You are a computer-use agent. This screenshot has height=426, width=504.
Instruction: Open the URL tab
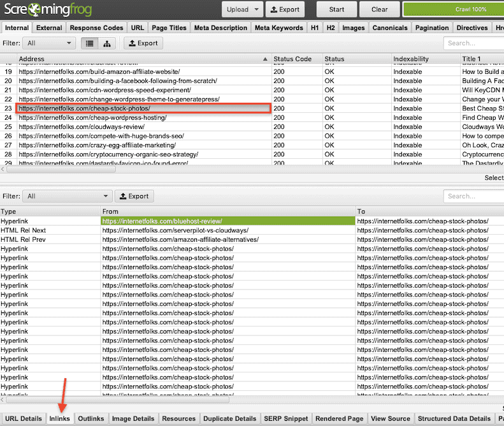tap(138, 27)
